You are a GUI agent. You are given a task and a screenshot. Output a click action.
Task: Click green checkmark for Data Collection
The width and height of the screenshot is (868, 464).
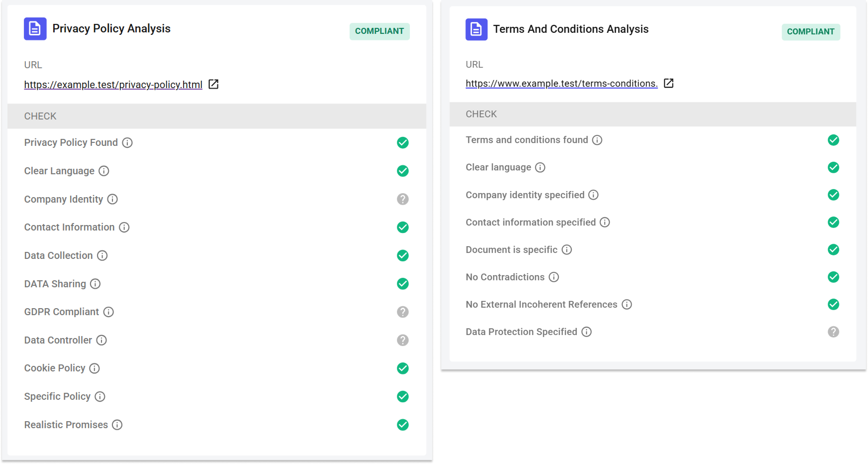coord(402,256)
